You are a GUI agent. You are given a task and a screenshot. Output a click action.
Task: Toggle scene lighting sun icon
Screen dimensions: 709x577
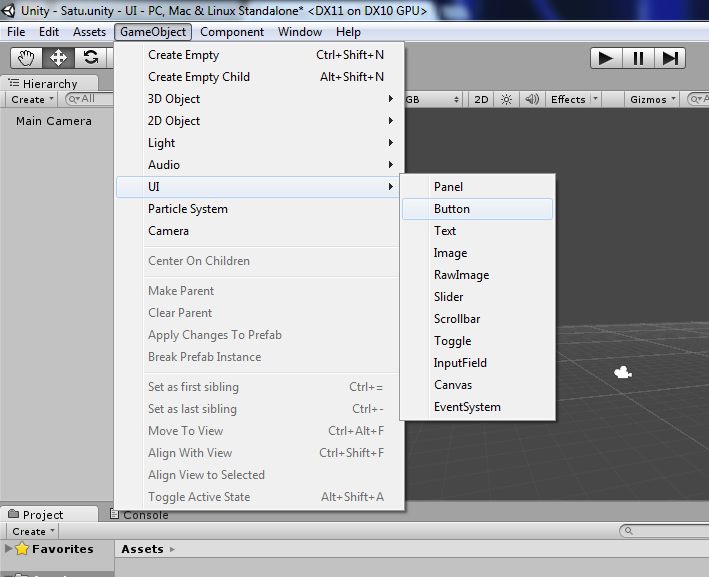(506, 99)
